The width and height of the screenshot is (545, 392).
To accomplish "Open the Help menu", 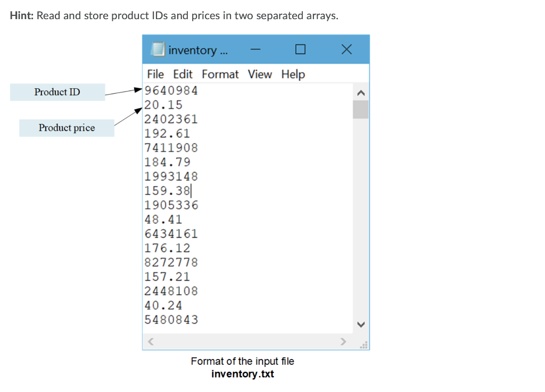I will coord(293,74).
